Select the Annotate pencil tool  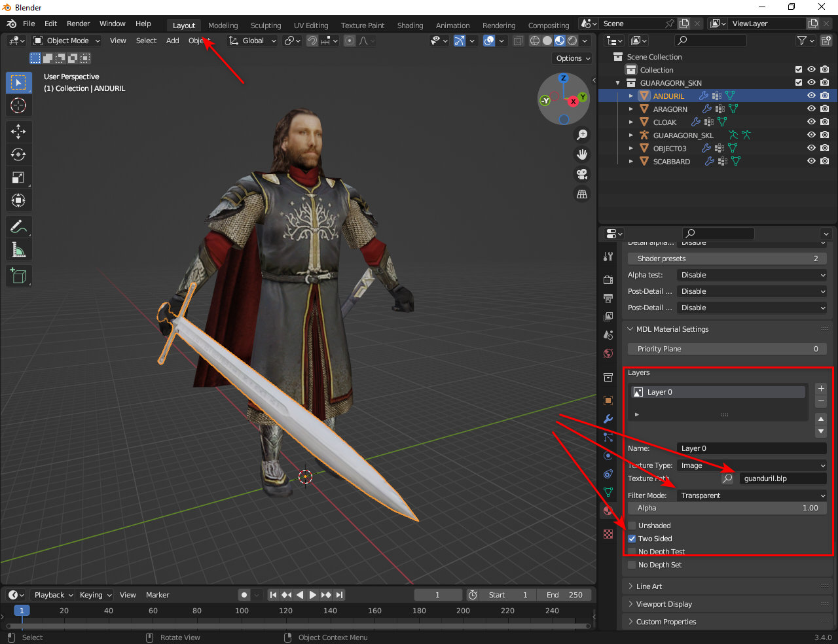tap(18, 227)
